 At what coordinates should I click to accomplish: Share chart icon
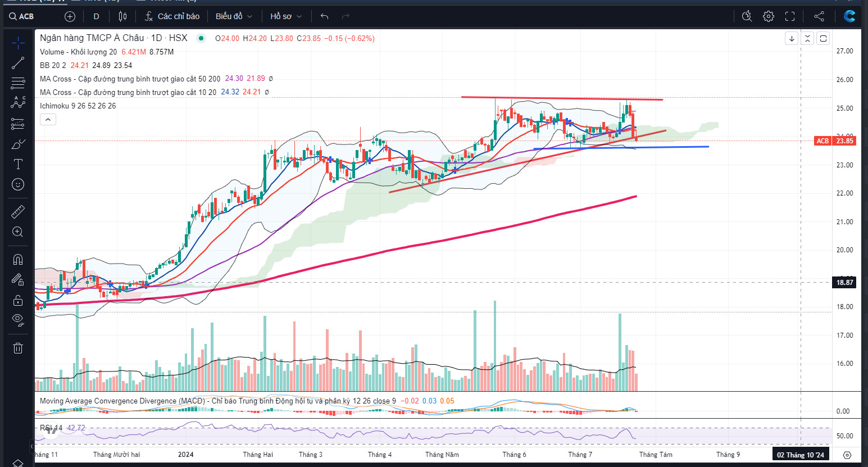819,16
